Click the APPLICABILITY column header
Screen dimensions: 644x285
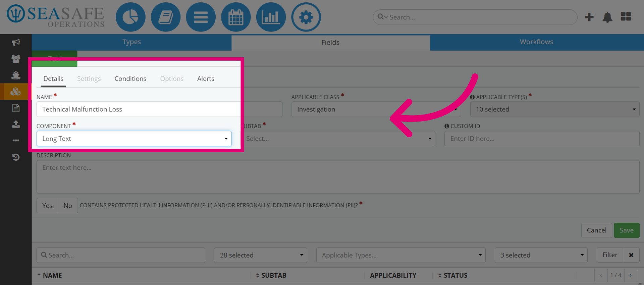coord(393,275)
